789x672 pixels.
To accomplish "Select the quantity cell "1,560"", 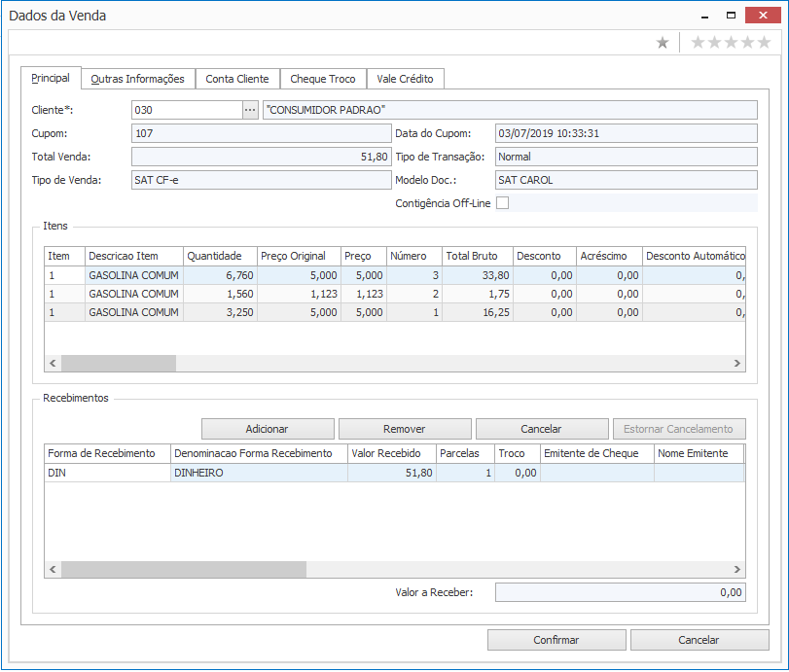I will pos(221,294).
